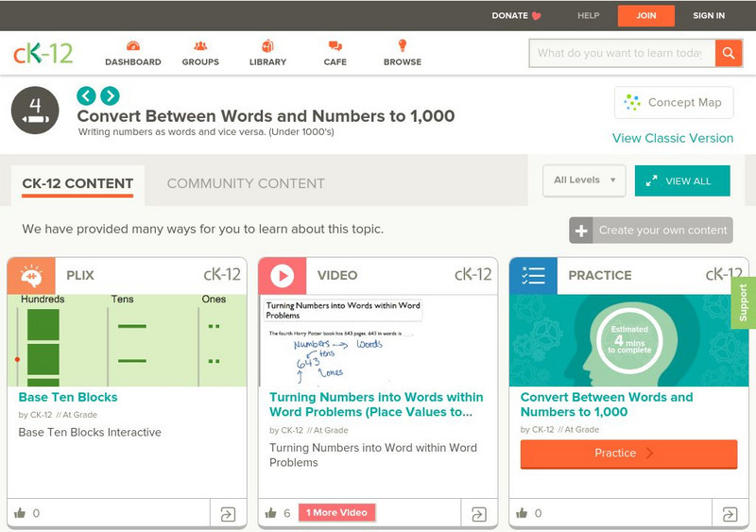This screenshot has height=532, width=756.
Task: Open the Browse menu
Action: point(403,53)
